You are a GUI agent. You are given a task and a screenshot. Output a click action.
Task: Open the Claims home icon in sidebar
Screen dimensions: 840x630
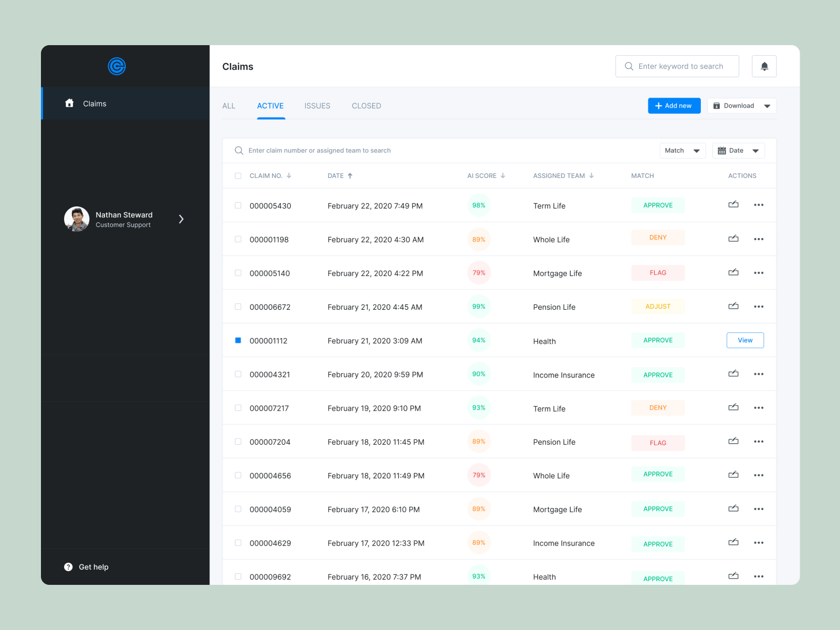[69, 103]
